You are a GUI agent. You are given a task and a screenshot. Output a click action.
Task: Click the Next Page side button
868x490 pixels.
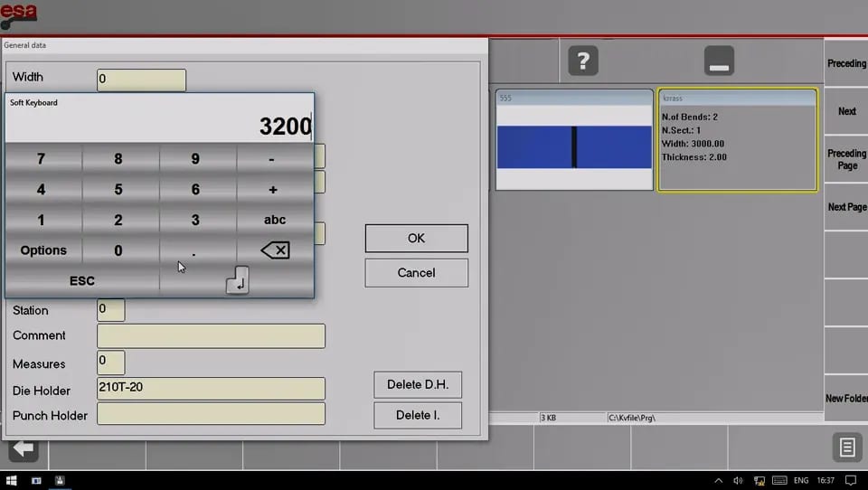(846, 206)
